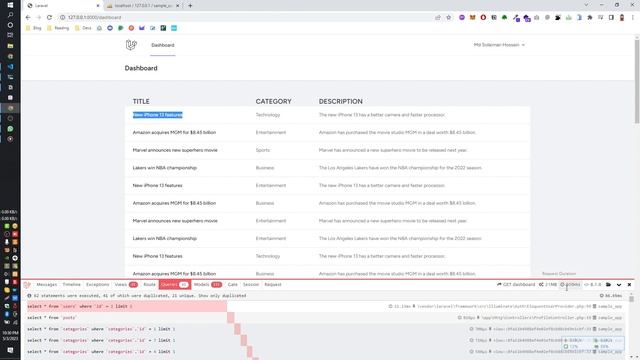Open the tab search chevron
This screenshot has width=640, height=360.
(586, 5)
